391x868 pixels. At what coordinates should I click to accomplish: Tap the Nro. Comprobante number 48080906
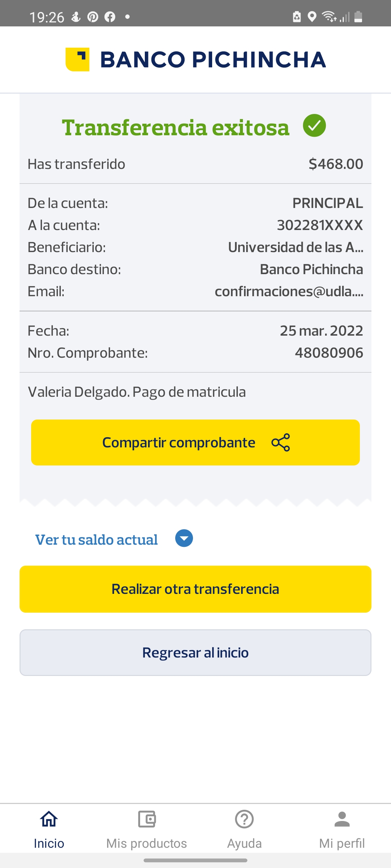click(329, 353)
